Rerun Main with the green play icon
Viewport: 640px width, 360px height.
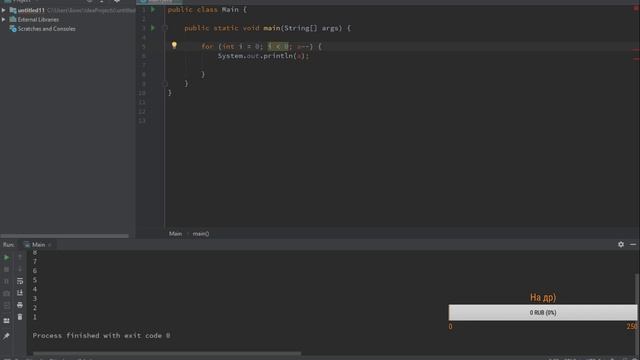7,258
